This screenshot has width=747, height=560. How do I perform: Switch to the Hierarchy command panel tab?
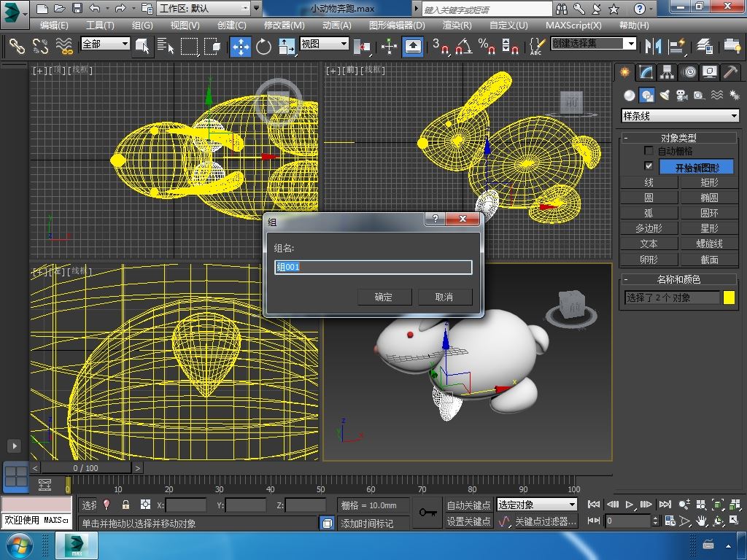coord(667,72)
